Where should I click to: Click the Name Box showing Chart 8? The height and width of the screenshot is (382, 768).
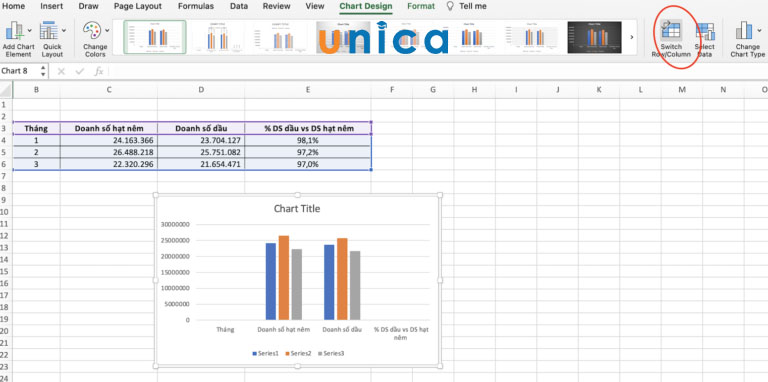18,71
